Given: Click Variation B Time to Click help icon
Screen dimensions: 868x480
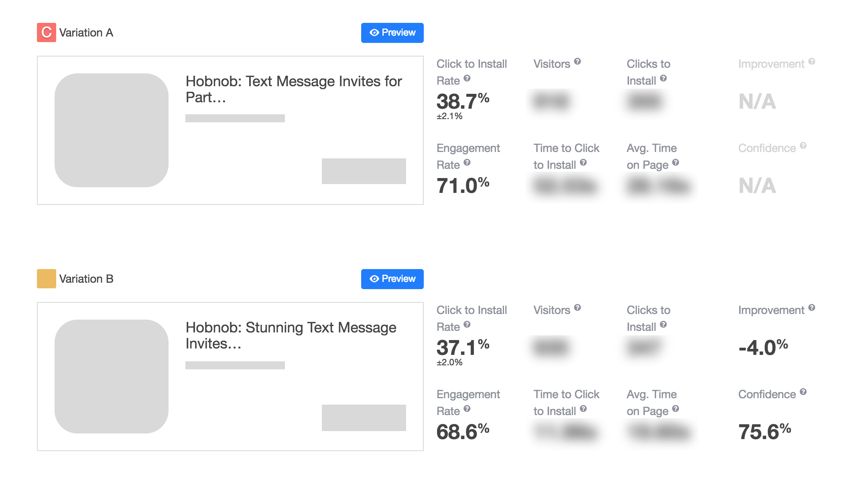Looking at the screenshot, I should coord(583,409).
